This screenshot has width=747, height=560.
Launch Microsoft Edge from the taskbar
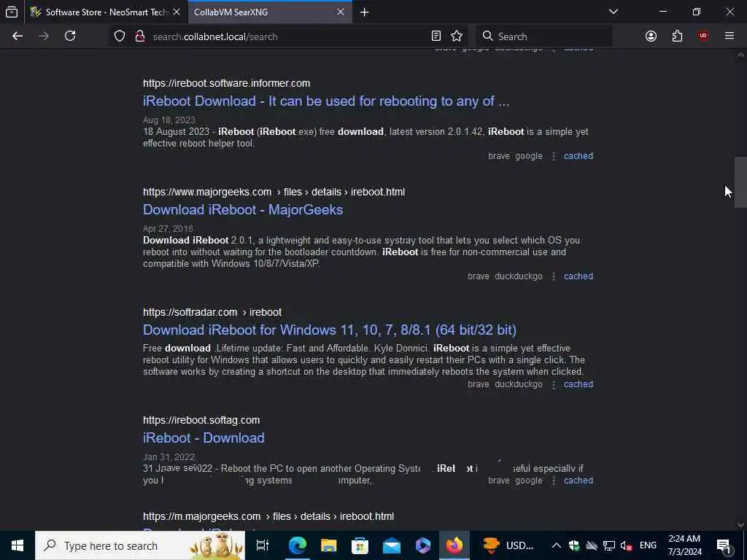297,545
